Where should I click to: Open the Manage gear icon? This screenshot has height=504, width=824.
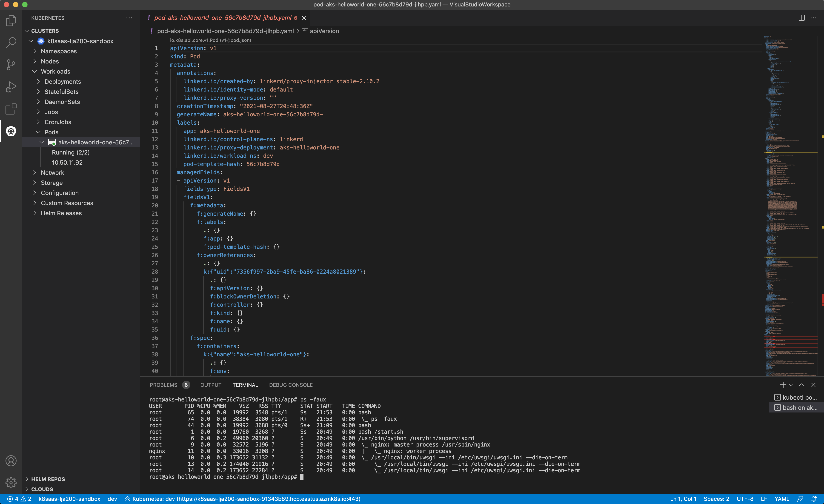pos(11,483)
